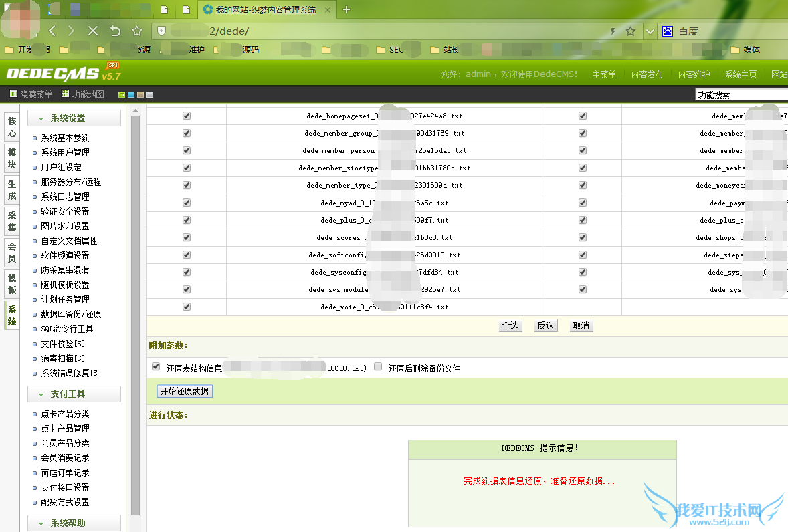The width and height of the screenshot is (788, 532).
Task: Collapse the 支付工具 menu section
Action: (74, 394)
